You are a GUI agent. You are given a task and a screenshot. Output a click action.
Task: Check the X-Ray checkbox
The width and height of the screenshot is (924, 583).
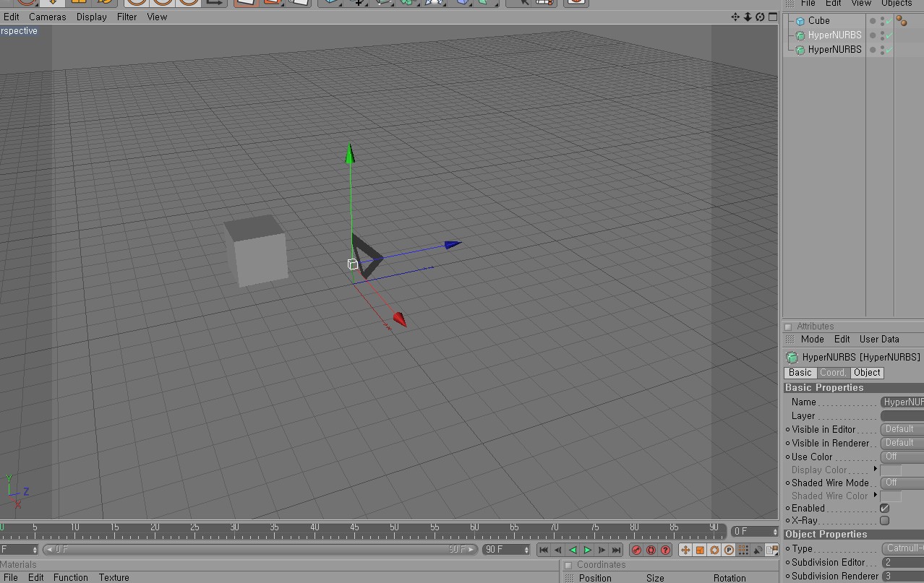[x=884, y=520]
